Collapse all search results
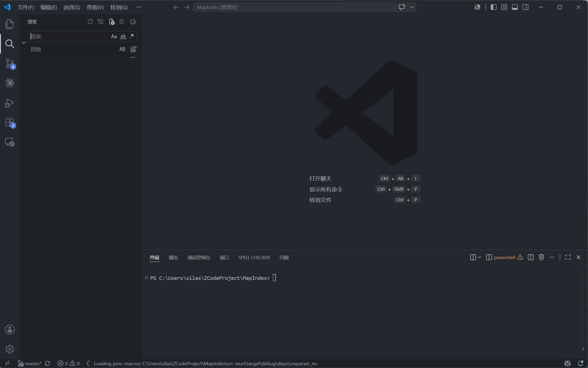Image resolution: width=588 pixels, height=368 pixels. pyautogui.click(x=133, y=22)
